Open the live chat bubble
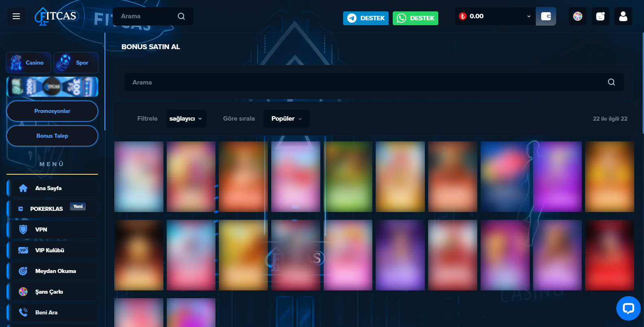 pos(628,308)
